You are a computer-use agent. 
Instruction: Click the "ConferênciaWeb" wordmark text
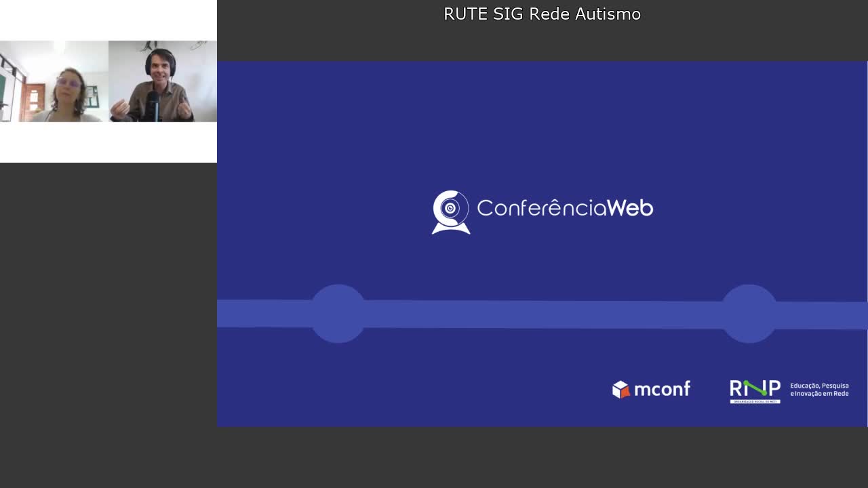[x=565, y=207]
